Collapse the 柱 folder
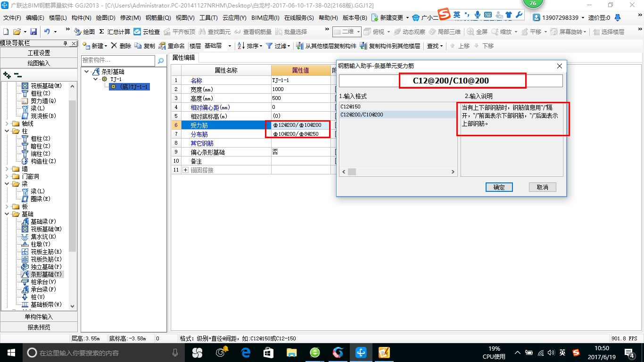The width and height of the screenshot is (644, 362). coord(7,131)
